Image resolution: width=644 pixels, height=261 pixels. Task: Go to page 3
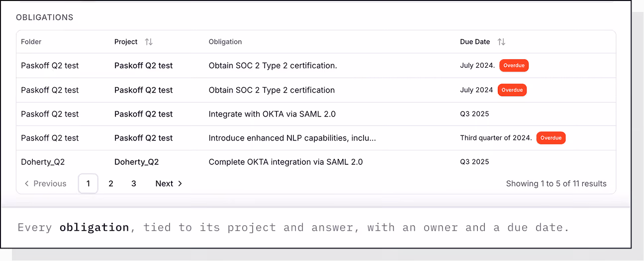point(134,184)
